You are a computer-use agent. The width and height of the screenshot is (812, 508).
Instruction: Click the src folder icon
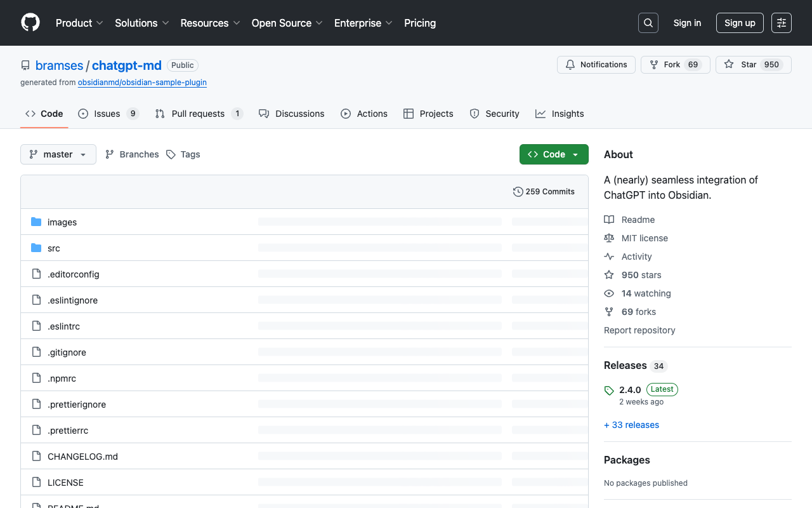tap(36, 248)
